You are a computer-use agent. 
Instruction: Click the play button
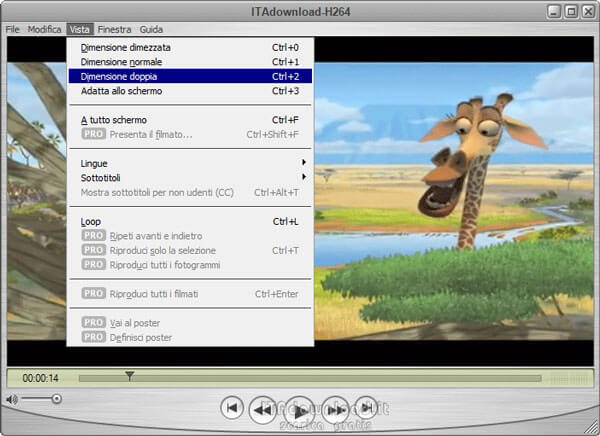coord(300,412)
